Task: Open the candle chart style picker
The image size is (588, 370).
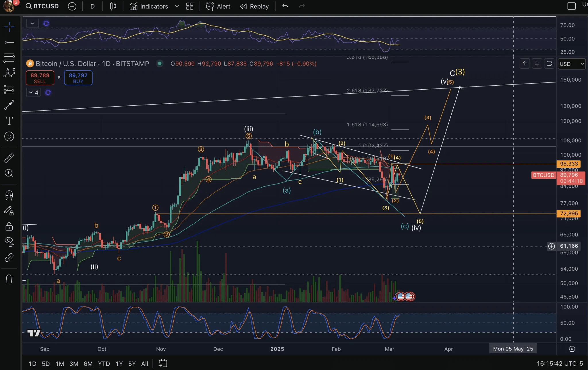Action: [113, 6]
